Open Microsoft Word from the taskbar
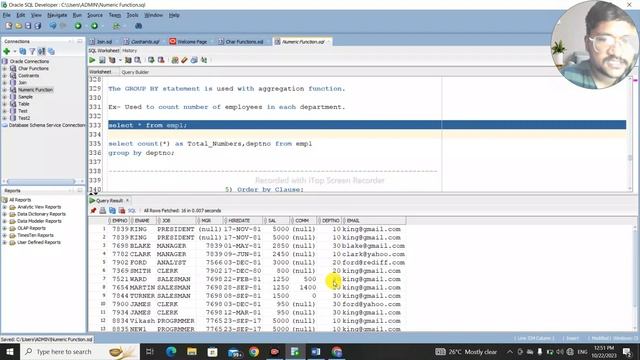This screenshot has width=640, height=360. point(316,351)
